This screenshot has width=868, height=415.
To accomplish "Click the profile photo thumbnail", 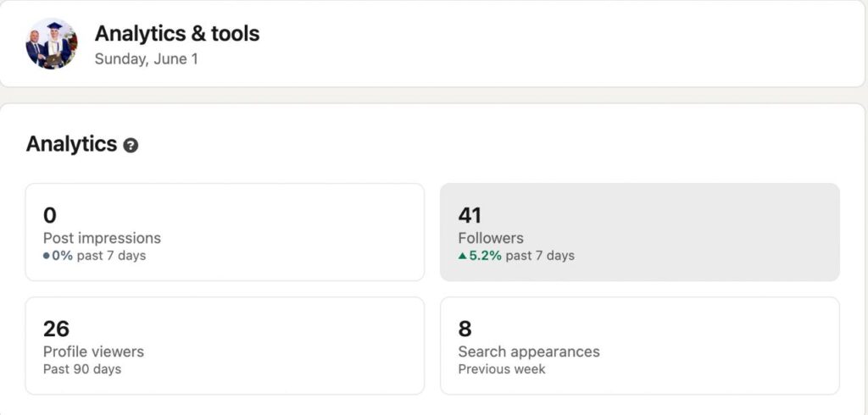I will 51,43.
